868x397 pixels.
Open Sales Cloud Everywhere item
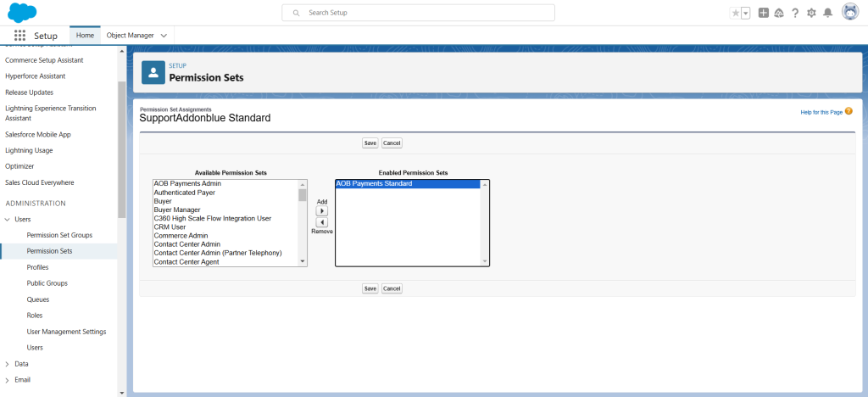coord(39,182)
